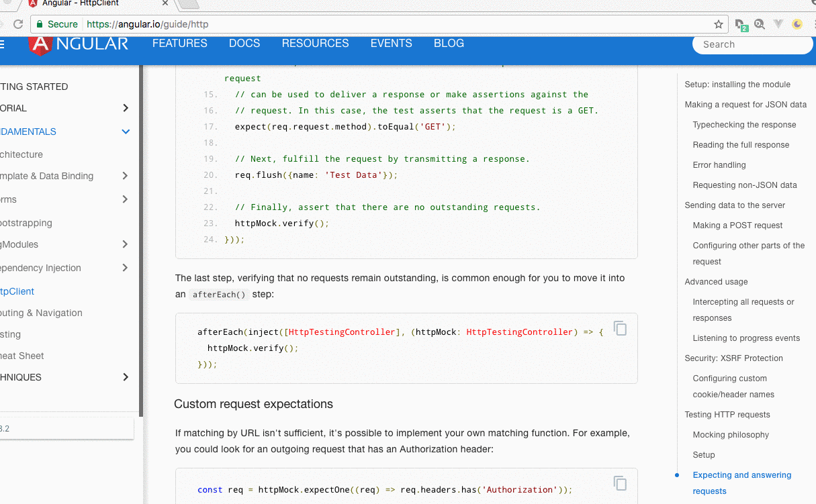816x504 pixels.
Task: Open the Bootstrapping sidebar item
Action: pyautogui.click(x=26, y=223)
